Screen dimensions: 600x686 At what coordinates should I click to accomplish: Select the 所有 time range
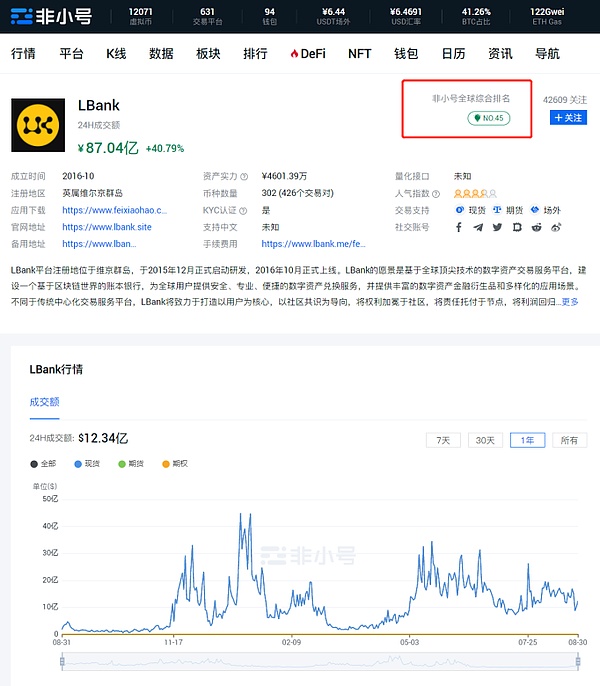click(569, 440)
